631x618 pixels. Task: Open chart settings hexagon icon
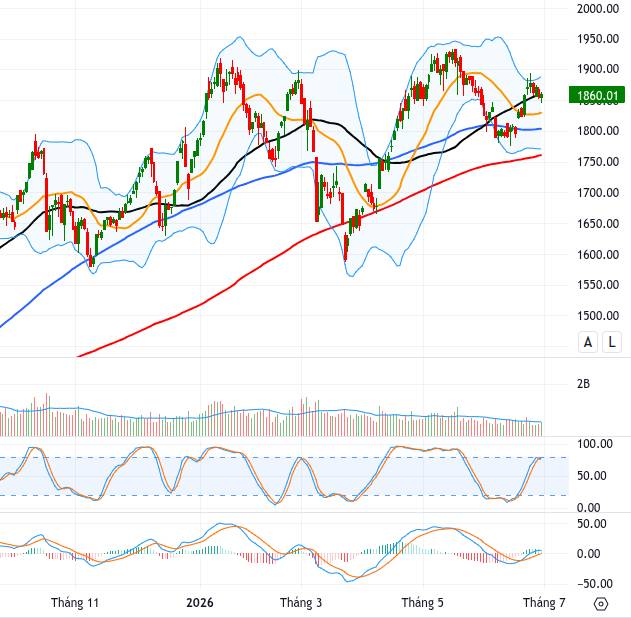[x=600, y=604]
